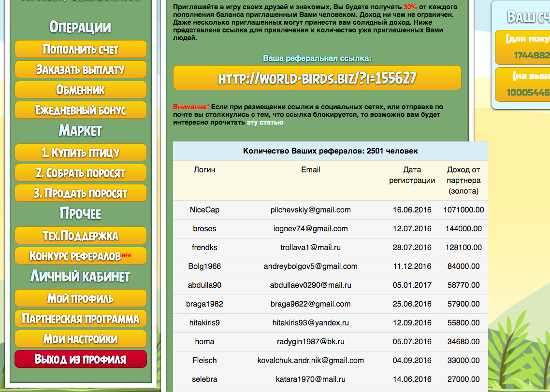Click the Пополнить счет button
This screenshot has height=392, width=550.
pos(81,49)
